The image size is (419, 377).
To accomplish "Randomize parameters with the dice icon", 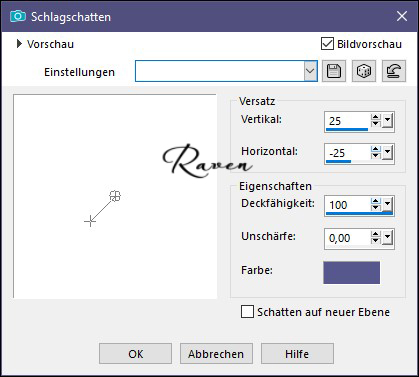I will click(x=364, y=71).
